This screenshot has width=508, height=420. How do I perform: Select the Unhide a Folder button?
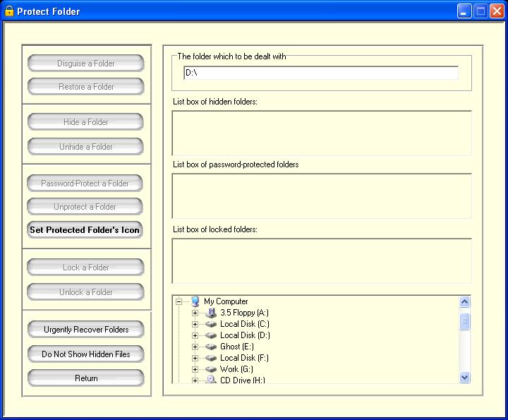click(x=86, y=147)
